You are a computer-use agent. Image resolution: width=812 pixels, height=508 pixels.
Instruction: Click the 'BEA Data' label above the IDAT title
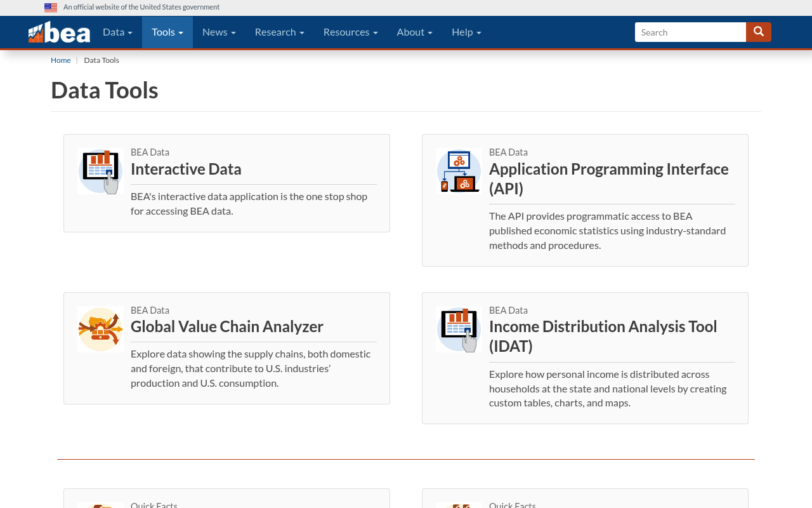508,311
